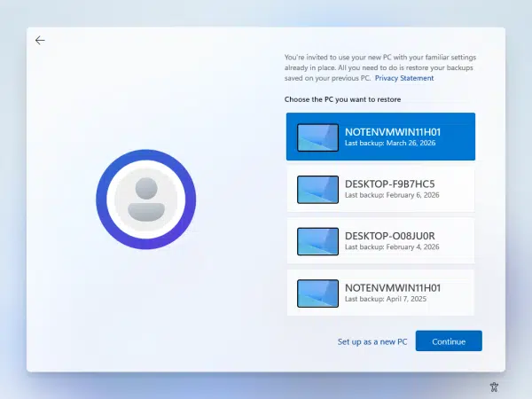Viewport: 532px width, 399px height.
Task: Click the 'Last backup: February 4, 2026' text
Action: [392, 247]
